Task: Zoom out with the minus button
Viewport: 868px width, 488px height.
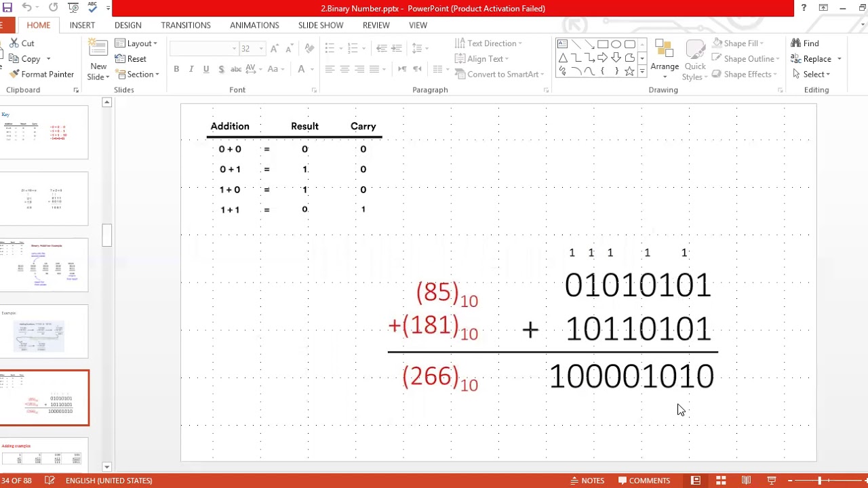Action: click(791, 481)
